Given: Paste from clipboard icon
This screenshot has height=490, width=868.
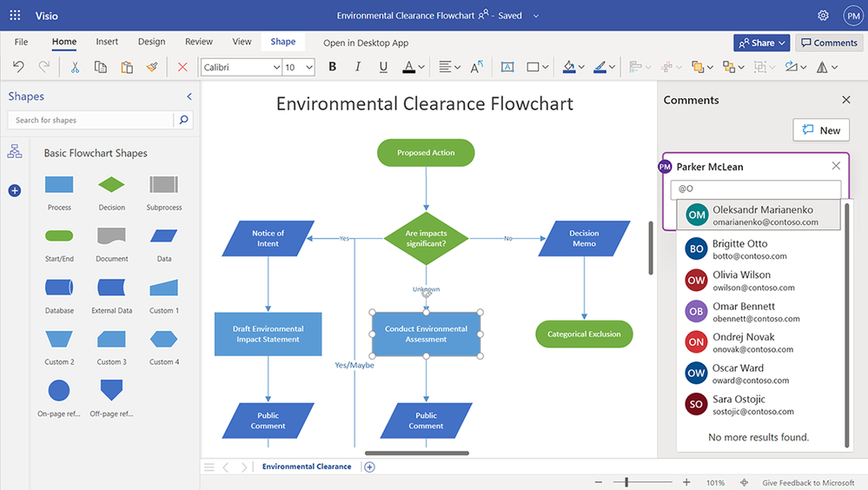Looking at the screenshot, I should click(127, 67).
